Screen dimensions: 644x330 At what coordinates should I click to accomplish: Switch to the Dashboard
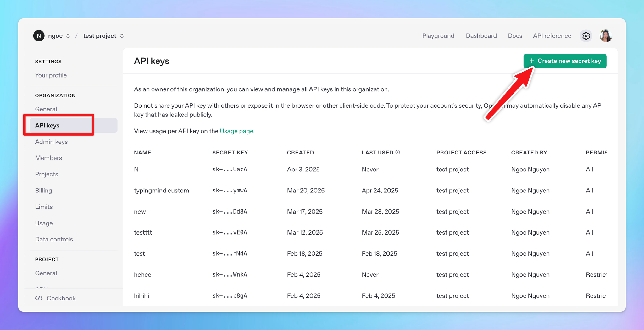[x=481, y=36]
